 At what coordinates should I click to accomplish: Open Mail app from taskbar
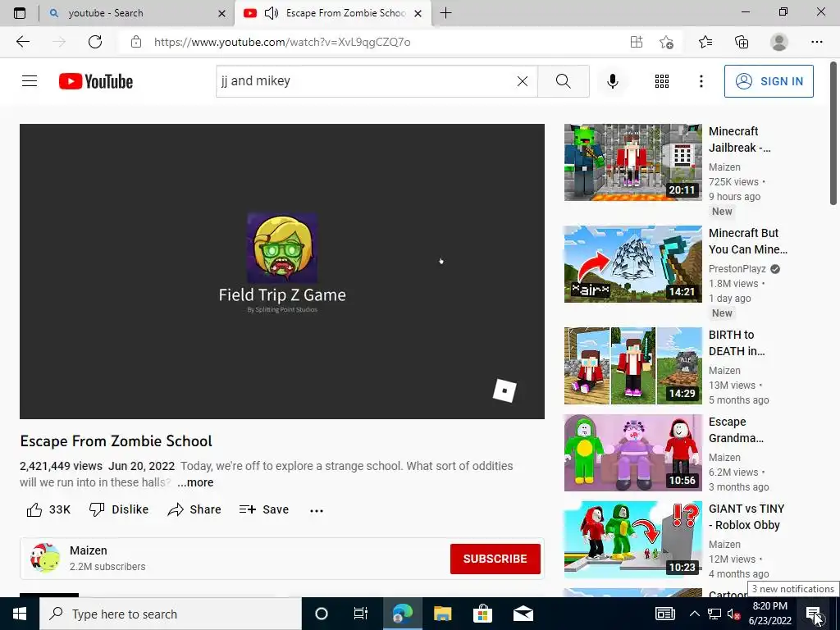pos(523,614)
